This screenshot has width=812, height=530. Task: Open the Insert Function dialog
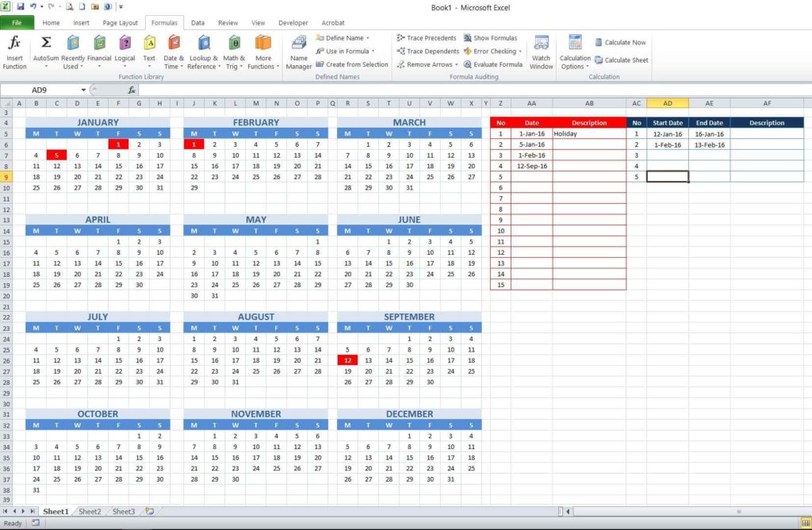tap(13, 53)
